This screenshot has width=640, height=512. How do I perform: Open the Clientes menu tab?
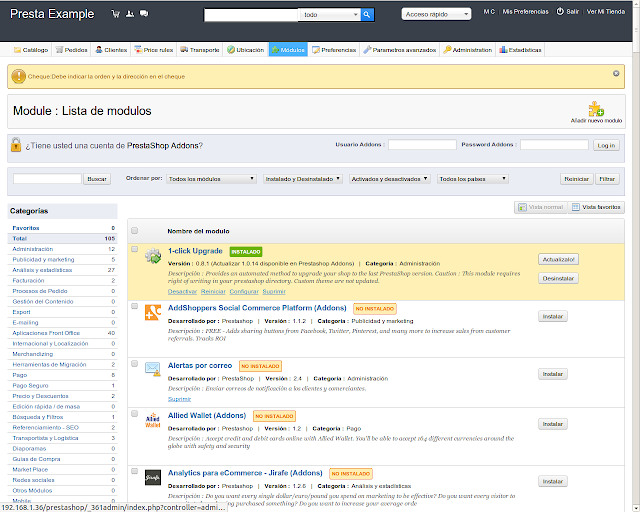tap(111, 50)
